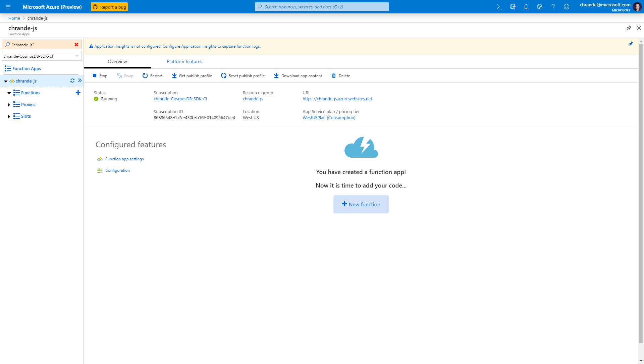Open directory and subscription filter icon
Image resolution: width=644 pixels, height=364 pixels.
coord(513,7)
